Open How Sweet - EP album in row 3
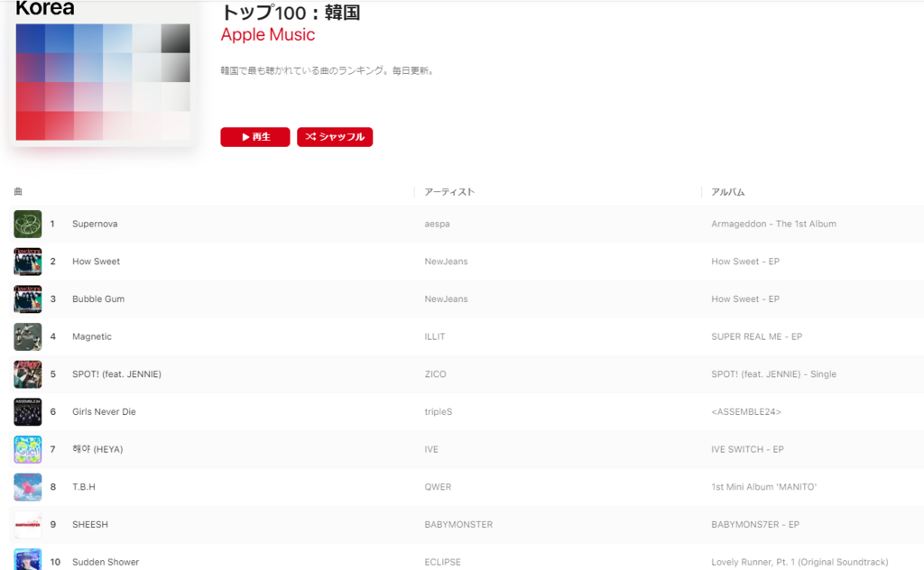The width and height of the screenshot is (924, 570). pos(745,299)
